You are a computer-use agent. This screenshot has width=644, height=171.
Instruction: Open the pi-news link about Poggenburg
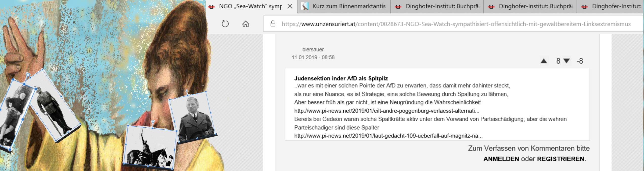pyautogui.click(x=386, y=111)
